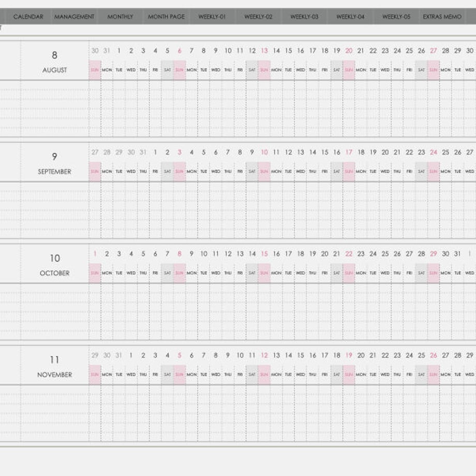Select pink date 5 in the November row
This screenshot has height=476, width=476.
tap(180, 355)
